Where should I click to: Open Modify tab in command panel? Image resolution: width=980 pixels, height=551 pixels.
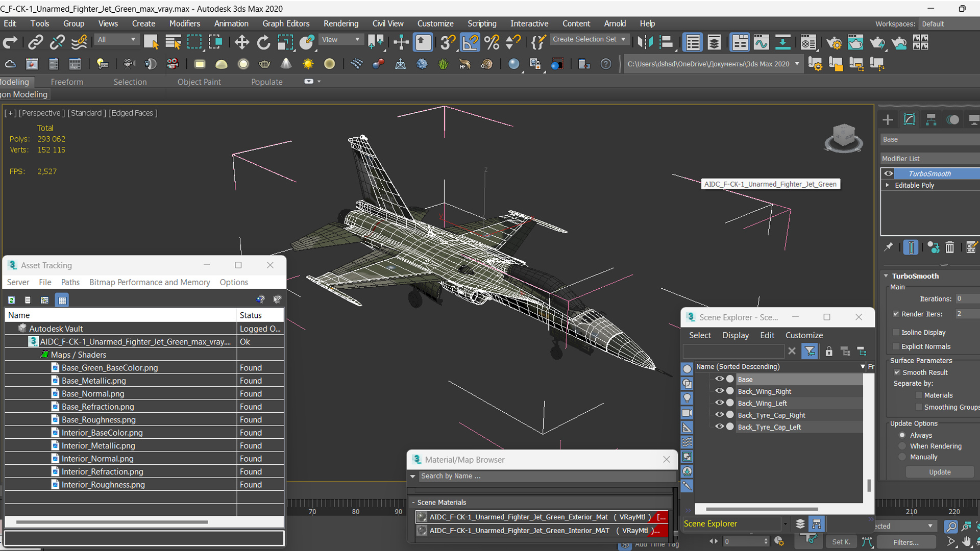pos(910,119)
